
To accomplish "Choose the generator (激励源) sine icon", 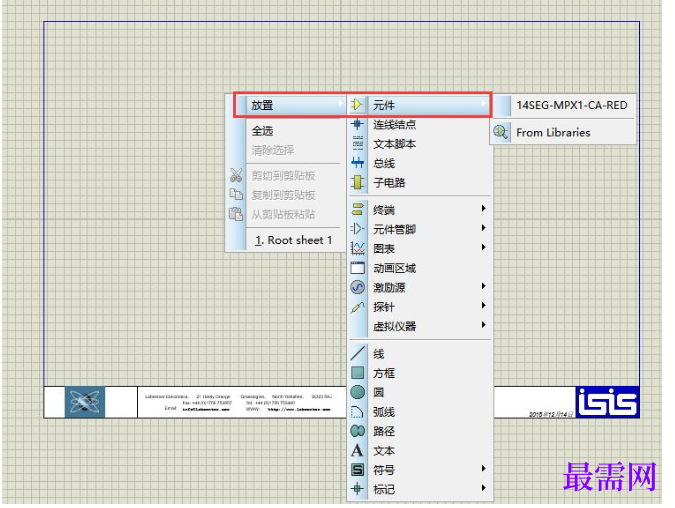I will [357, 287].
